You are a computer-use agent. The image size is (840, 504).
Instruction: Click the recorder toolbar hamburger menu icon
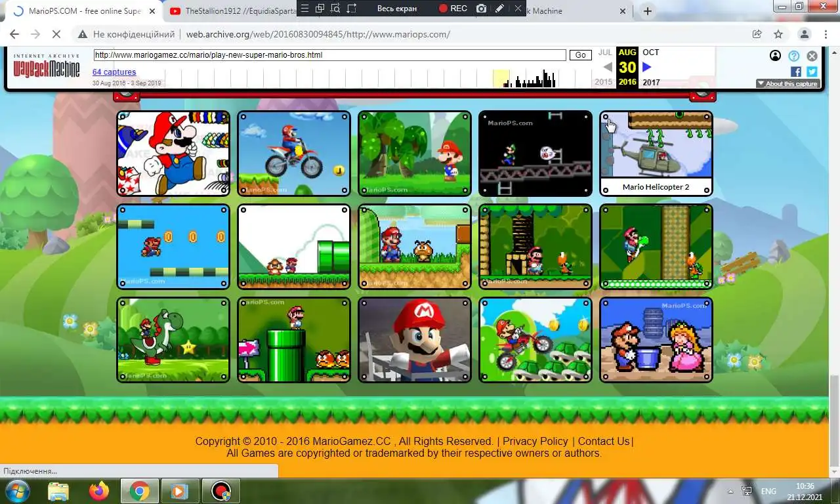(x=304, y=9)
